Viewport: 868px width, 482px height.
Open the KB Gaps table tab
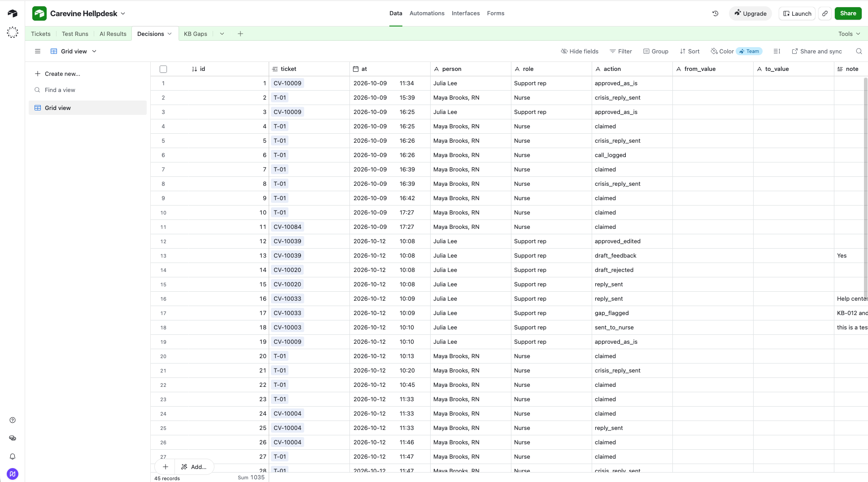tap(196, 34)
